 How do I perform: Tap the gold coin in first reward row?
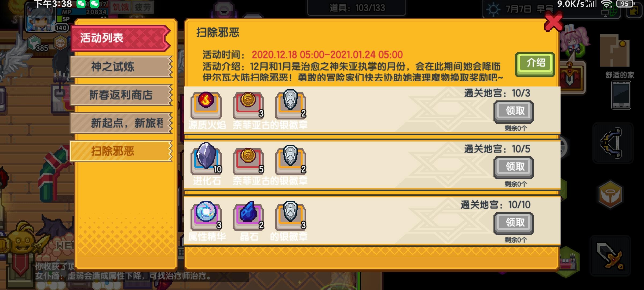(248, 105)
